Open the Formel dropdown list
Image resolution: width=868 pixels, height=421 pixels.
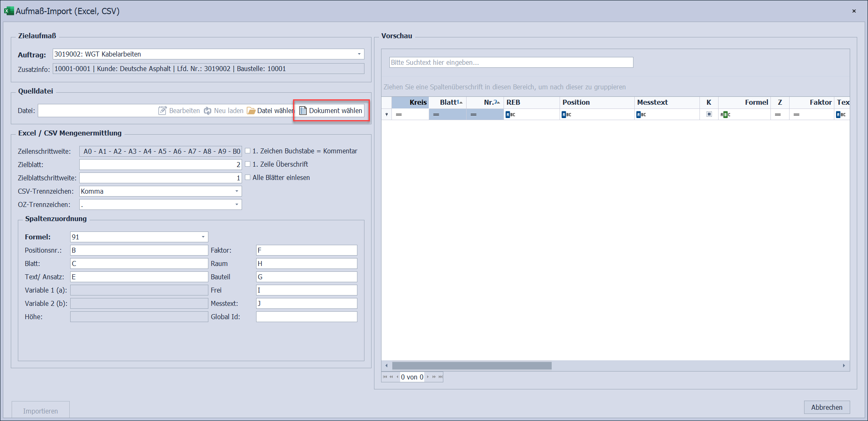(203, 237)
